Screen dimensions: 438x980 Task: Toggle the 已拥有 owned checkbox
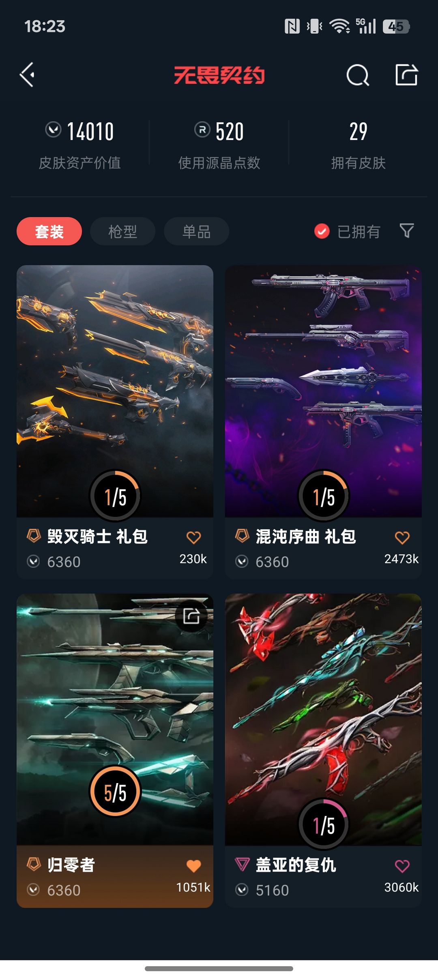[322, 231]
